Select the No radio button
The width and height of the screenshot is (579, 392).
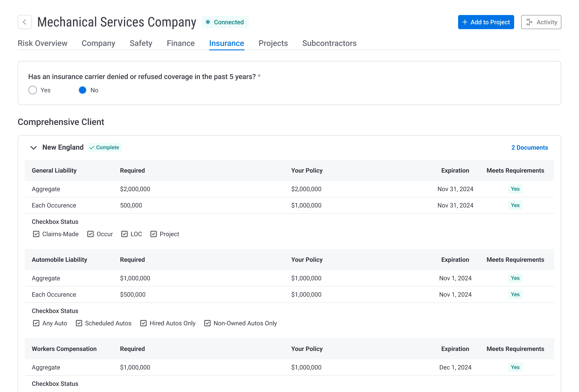click(83, 90)
